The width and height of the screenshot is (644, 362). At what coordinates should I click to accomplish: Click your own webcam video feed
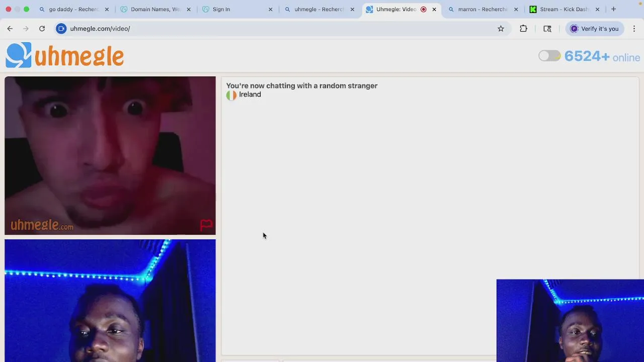110,301
